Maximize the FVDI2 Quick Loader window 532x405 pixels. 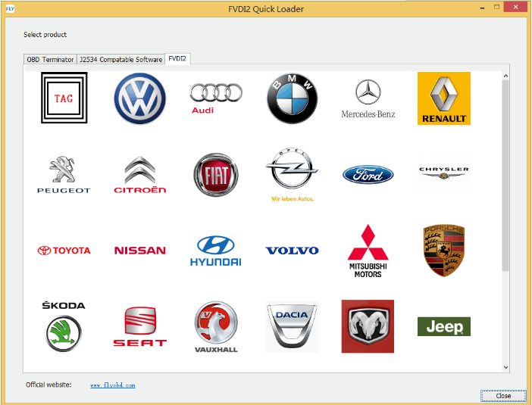click(496, 7)
